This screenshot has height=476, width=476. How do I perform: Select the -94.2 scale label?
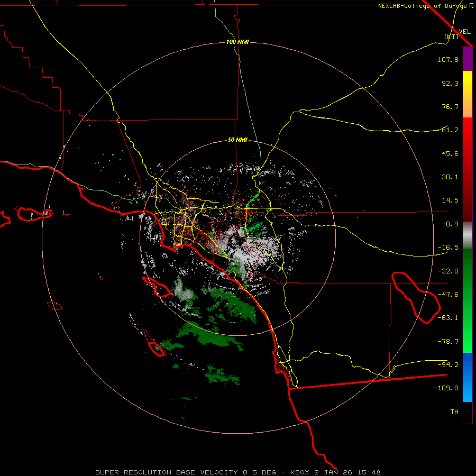click(x=448, y=365)
